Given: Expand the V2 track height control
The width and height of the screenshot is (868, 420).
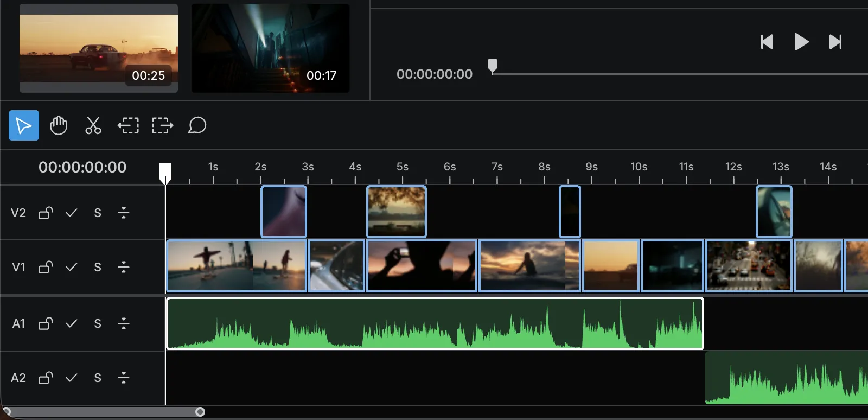Looking at the screenshot, I should [124, 213].
